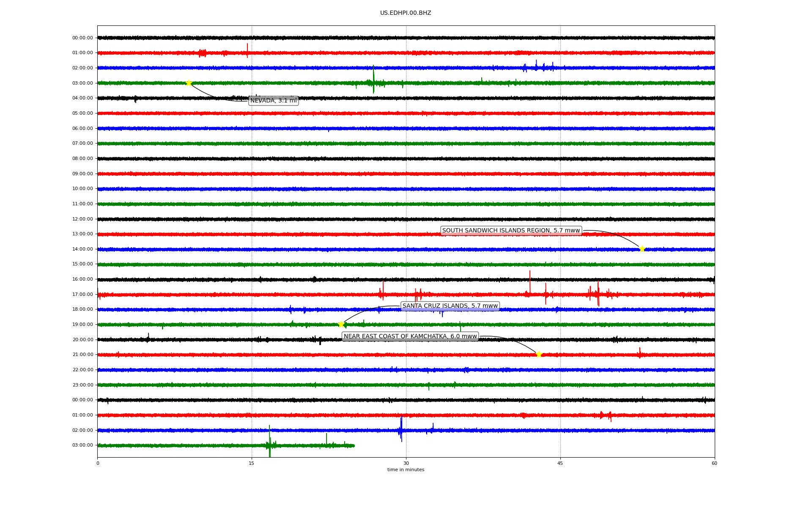Click the Kamchatka earthquake star marker
812x508 pixels.
[538, 354]
